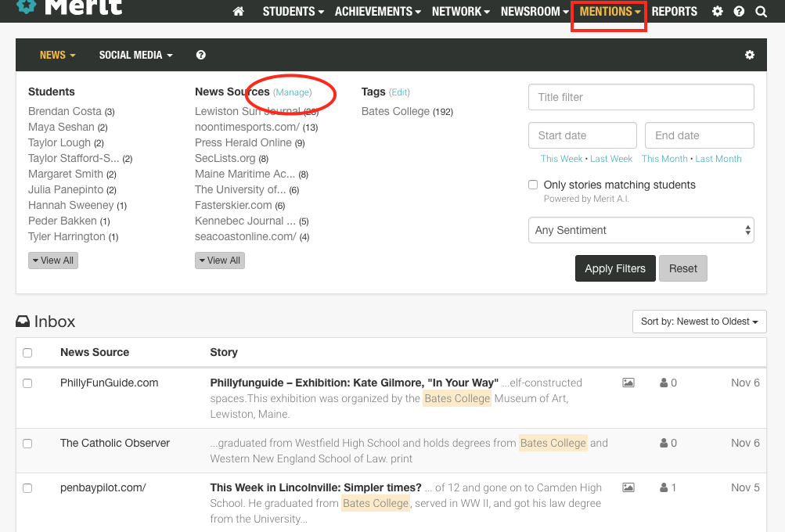
Task: Open help icon in News toolbar
Action: (201, 55)
